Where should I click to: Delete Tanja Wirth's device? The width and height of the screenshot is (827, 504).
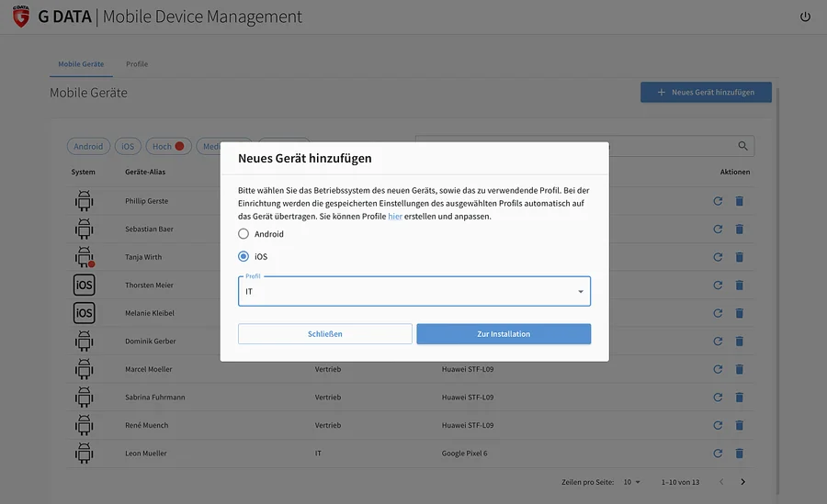point(740,257)
